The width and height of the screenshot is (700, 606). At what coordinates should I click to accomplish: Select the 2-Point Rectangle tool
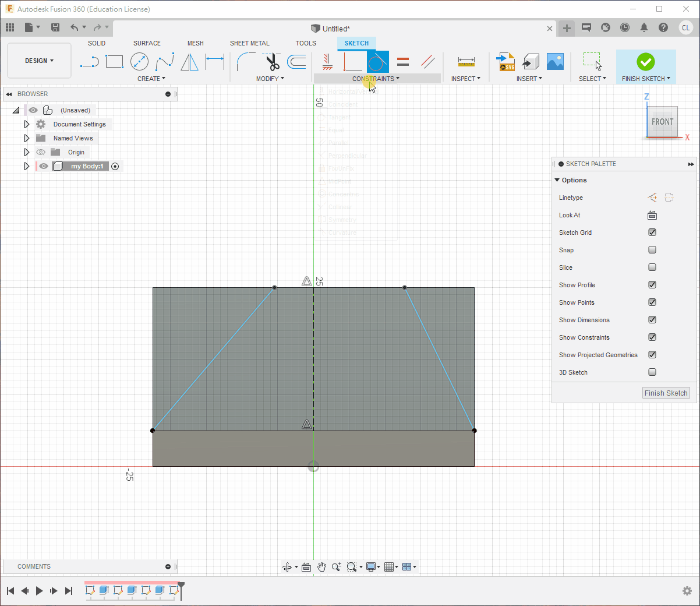(114, 62)
